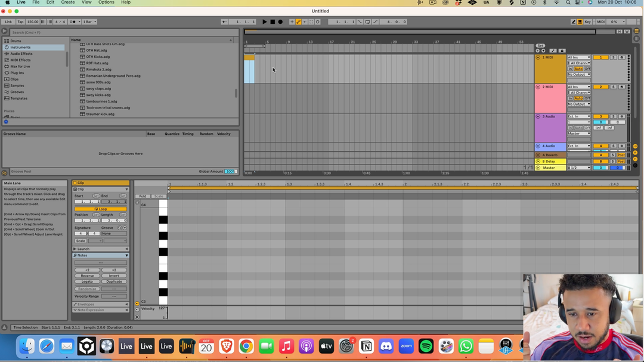Arm track 1 MIDI for recording
The image size is (644, 362).
click(621, 57)
